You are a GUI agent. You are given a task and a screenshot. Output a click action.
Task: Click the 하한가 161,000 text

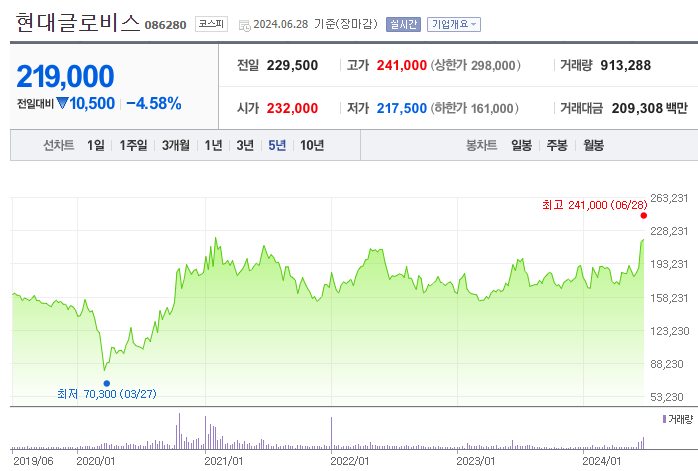coord(475,108)
